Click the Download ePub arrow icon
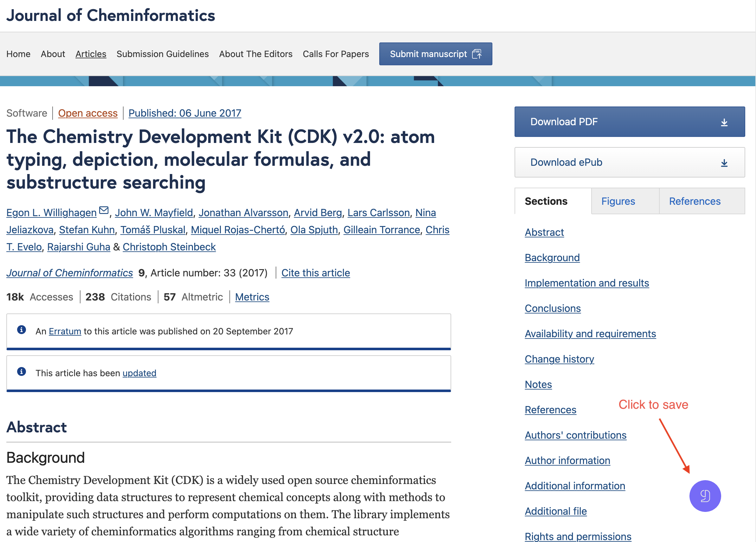Screen dimensions: 756x542 tap(724, 163)
